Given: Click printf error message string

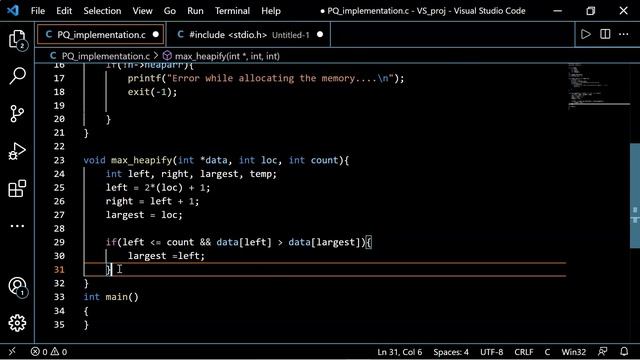Looking at the screenshot, I should (x=280, y=78).
